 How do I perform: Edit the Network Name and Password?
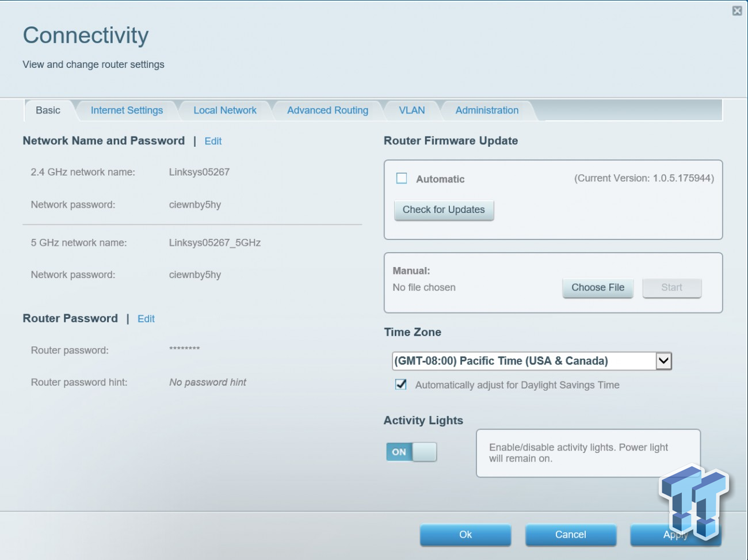(213, 141)
